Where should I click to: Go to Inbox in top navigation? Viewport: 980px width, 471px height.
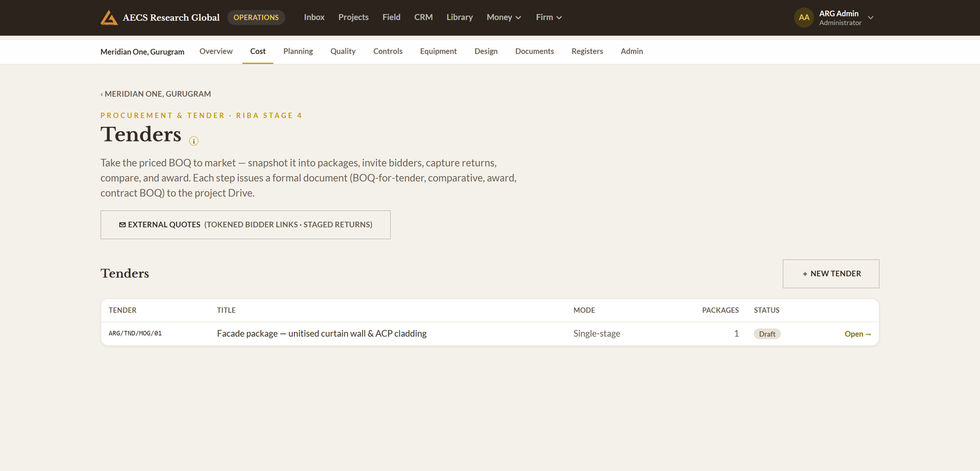click(x=314, y=17)
